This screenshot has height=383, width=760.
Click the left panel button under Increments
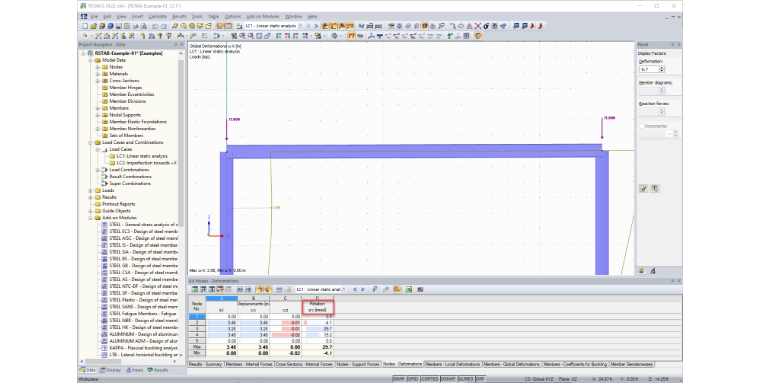pyautogui.click(x=643, y=189)
